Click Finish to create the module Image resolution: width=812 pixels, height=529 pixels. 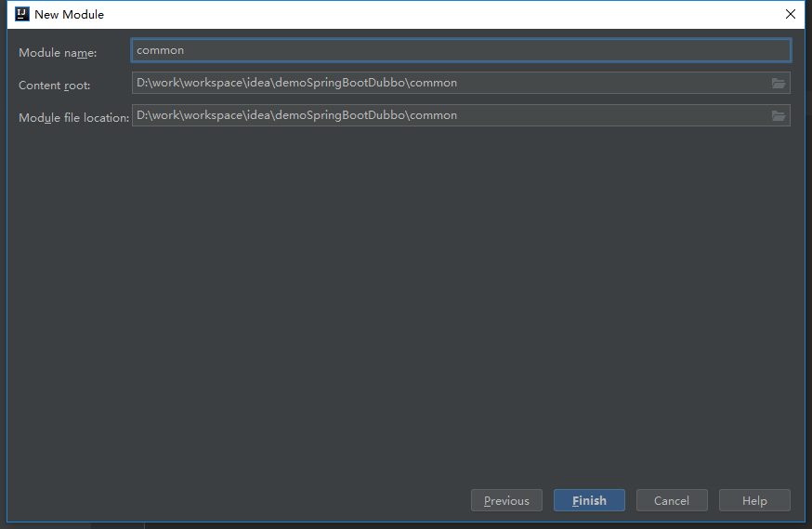(589, 500)
